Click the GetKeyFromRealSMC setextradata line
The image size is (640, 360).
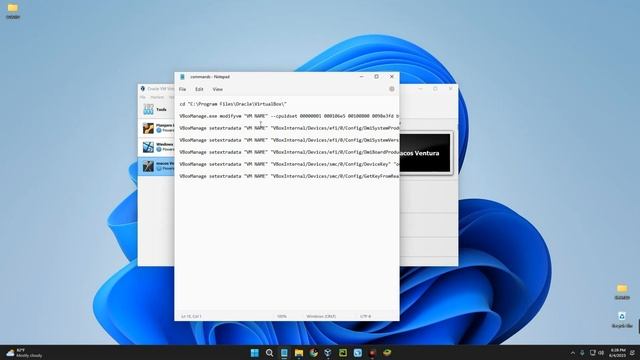[289, 176]
